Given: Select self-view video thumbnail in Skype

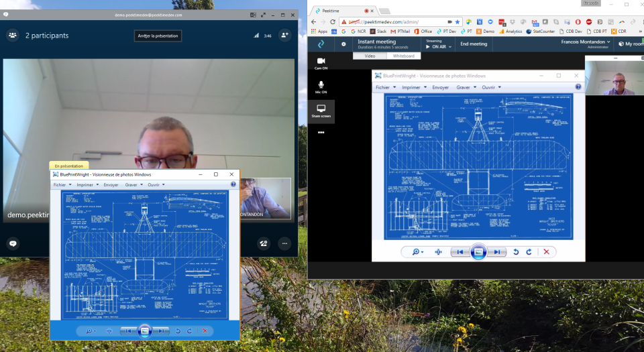Looking at the screenshot, I should 266,198.
